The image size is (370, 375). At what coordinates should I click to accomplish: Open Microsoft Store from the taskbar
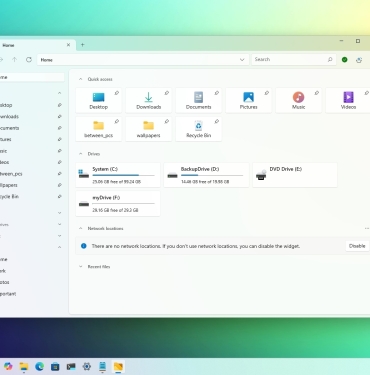pyautogui.click(x=55, y=367)
